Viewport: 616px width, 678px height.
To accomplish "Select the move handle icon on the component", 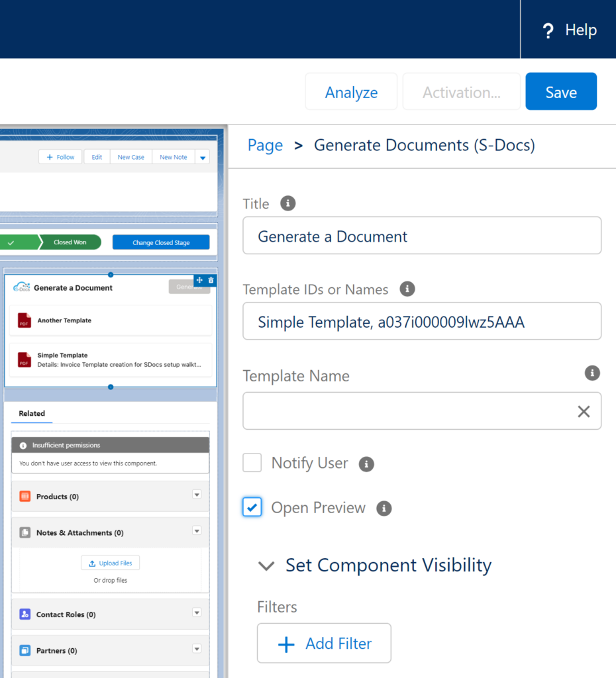I will pyautogui.click(x=199, y=280).
